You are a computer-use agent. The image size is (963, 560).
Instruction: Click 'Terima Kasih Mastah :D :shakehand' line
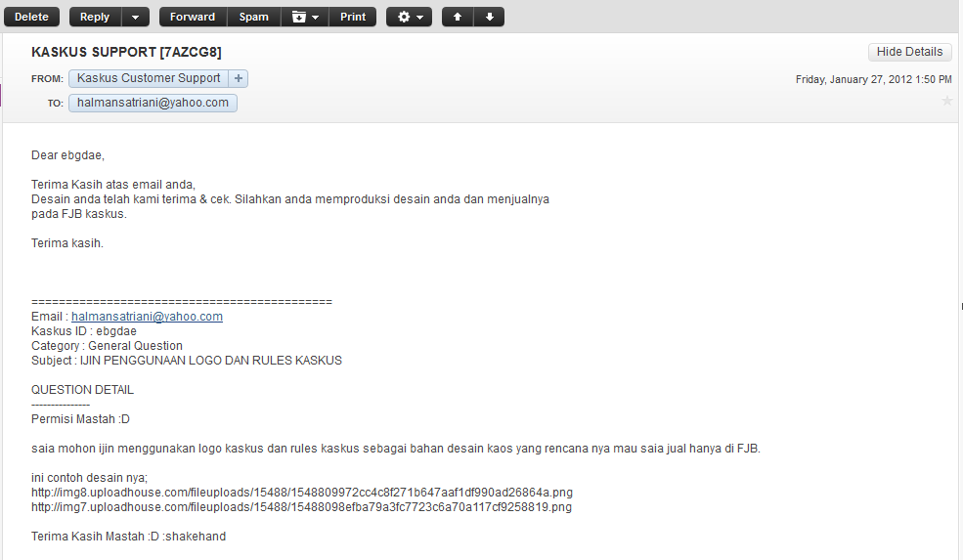[x=128, y=537]
